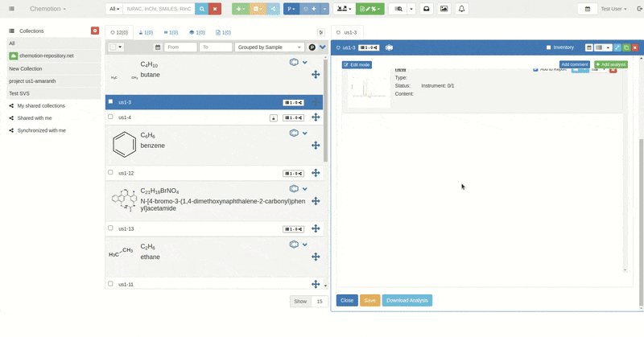
Task: Click the From date input field
Action: coord(180,47)
